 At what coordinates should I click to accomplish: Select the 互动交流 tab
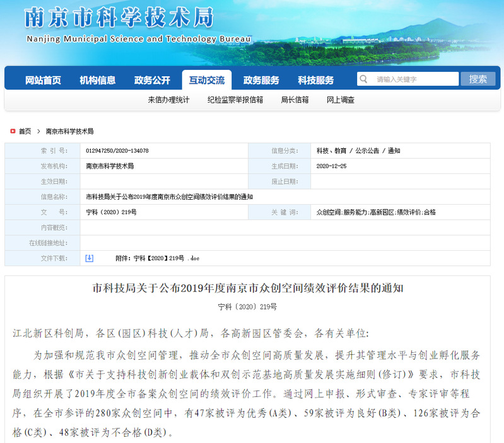point(206,80)
